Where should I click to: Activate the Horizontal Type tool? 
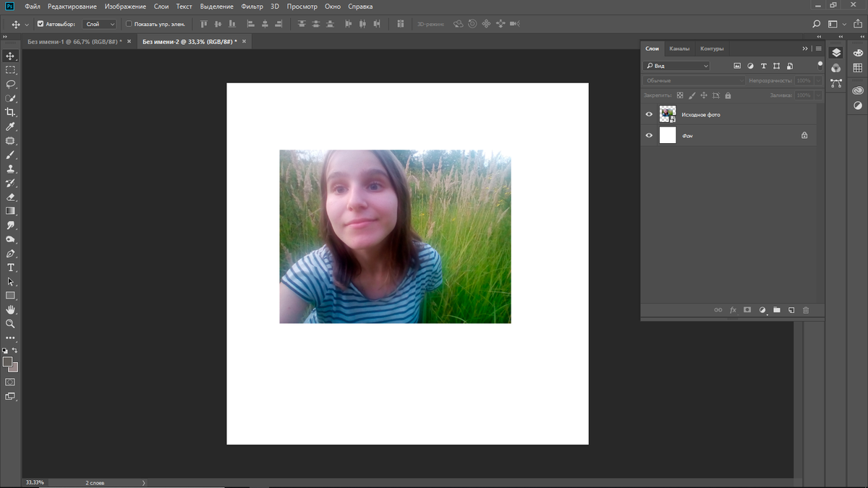10,267
